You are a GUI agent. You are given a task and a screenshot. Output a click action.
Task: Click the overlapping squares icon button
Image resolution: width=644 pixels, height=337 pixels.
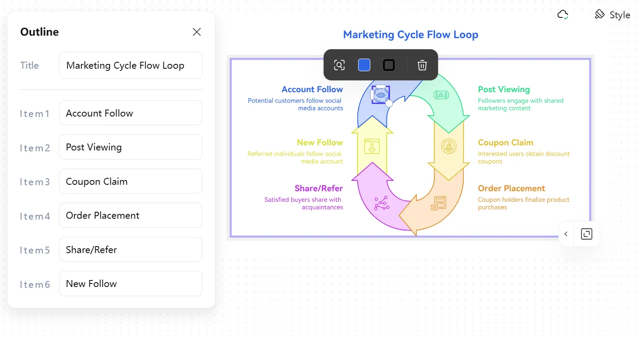point(586,234)
